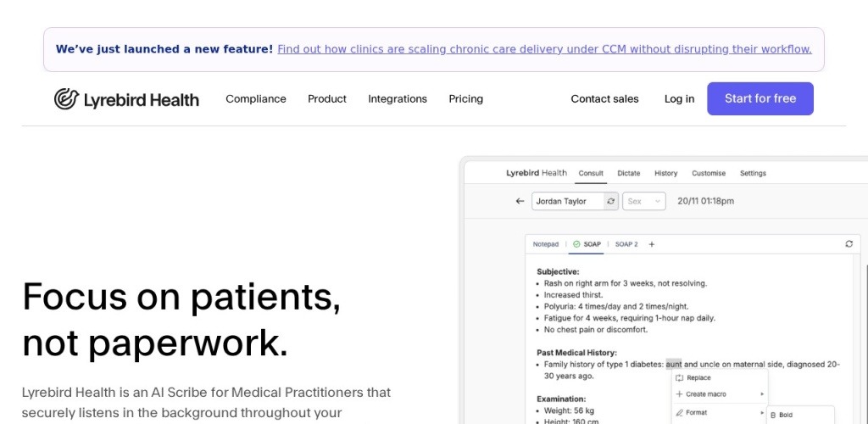Image resolution: width=868 pixels, height=424 pixels.
Task: Click the regenerate icon at the note panel's right edge
Action: click(849, 244)
